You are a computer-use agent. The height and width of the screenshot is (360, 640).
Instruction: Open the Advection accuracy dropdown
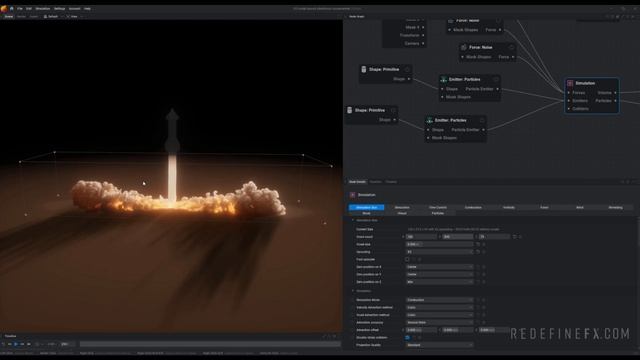440,322
